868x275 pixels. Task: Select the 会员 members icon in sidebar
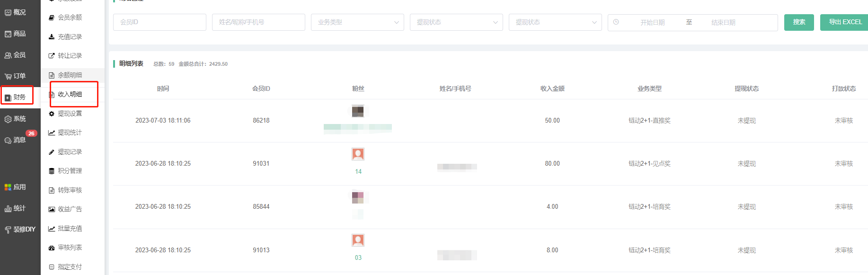[x=8, y=55]
